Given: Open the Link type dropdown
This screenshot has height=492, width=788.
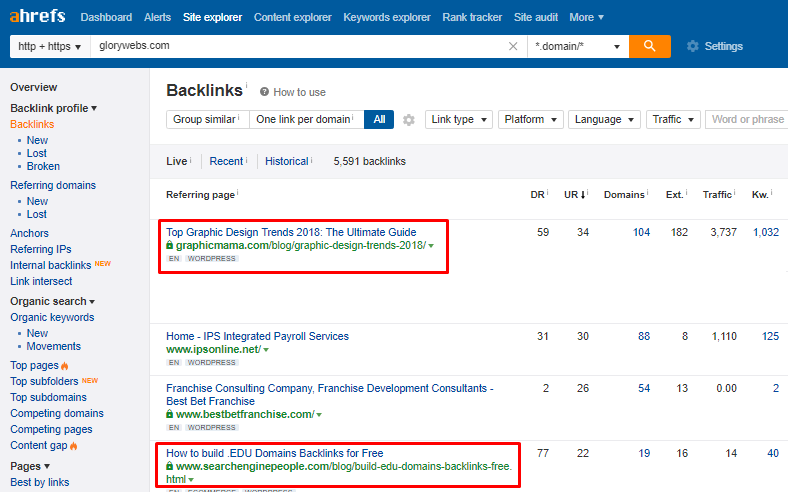Looking at the screenshot, I should pos(459,120).
